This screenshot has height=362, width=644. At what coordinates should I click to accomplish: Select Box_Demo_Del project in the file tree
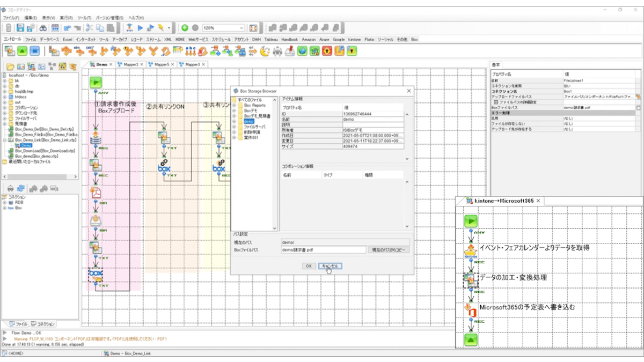point(44,129)
